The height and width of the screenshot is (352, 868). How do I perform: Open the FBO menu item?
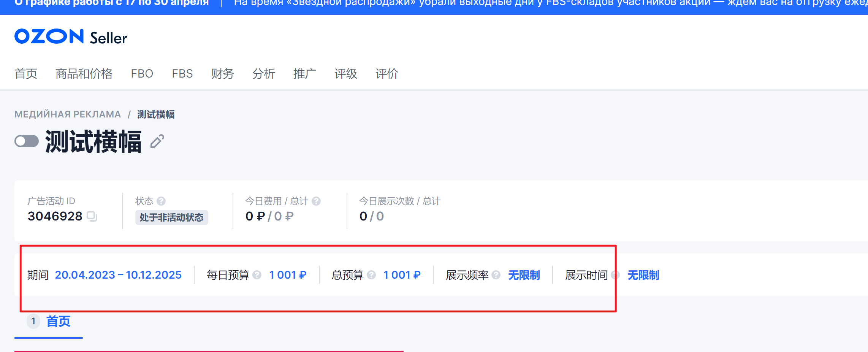point(142,74)
